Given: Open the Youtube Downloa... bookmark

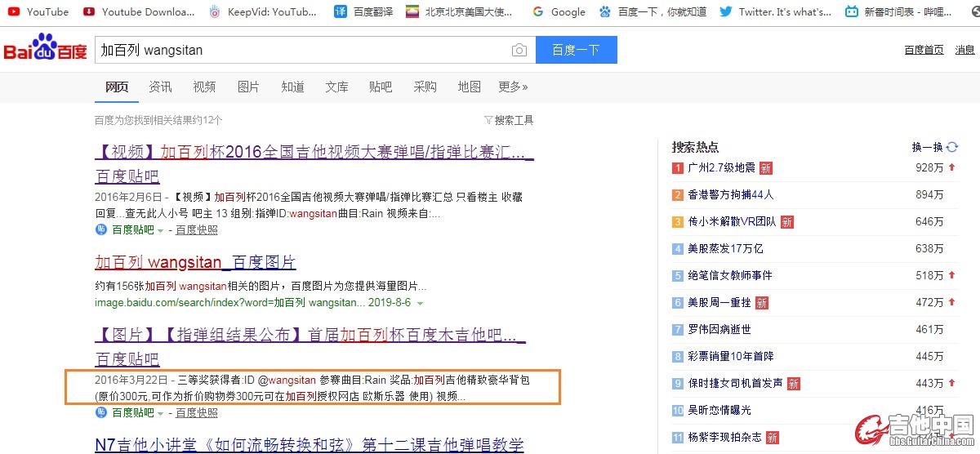Looking at the screenshot, I should (x=140, y=11).
